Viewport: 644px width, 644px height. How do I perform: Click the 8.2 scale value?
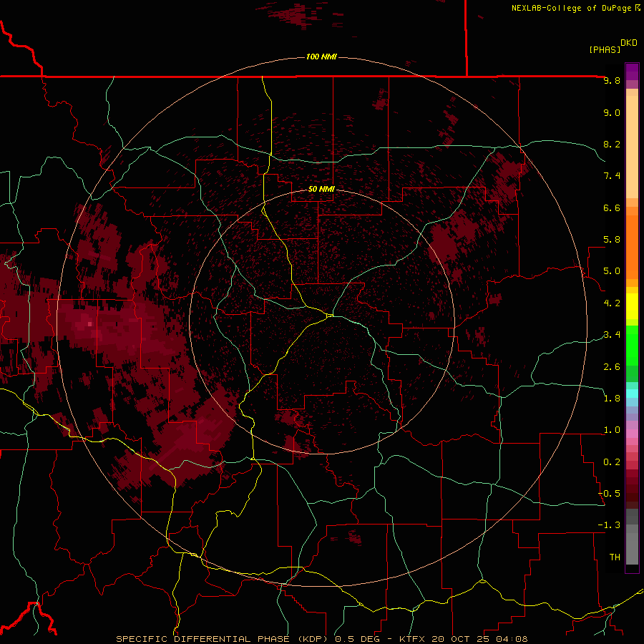click(x=612, y=144)
